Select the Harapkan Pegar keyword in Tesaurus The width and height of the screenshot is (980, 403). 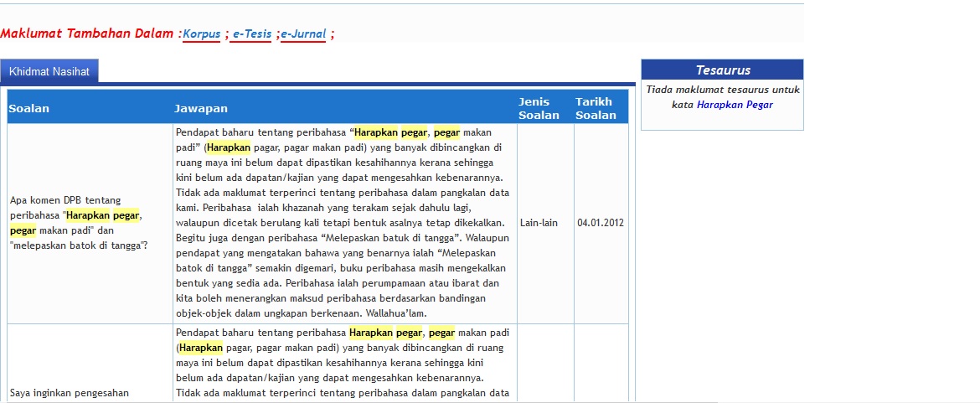[735, 105]
